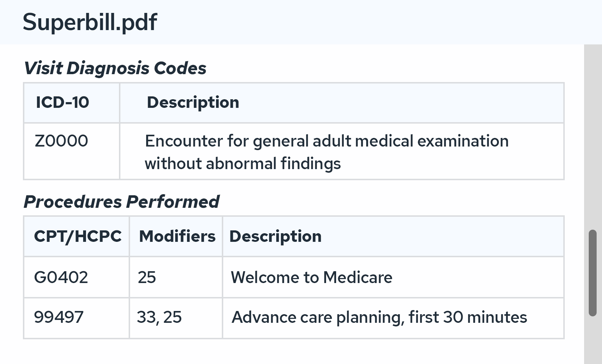Click the ICD-10 column header
Viewport: 602px width, 364px height.
pos(62,102)
